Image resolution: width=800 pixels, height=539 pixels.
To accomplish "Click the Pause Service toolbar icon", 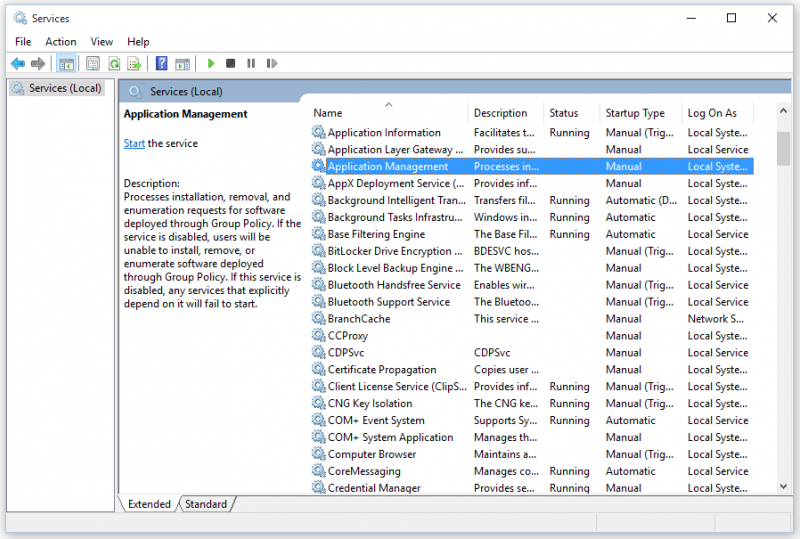I will [x=251, y=64].
